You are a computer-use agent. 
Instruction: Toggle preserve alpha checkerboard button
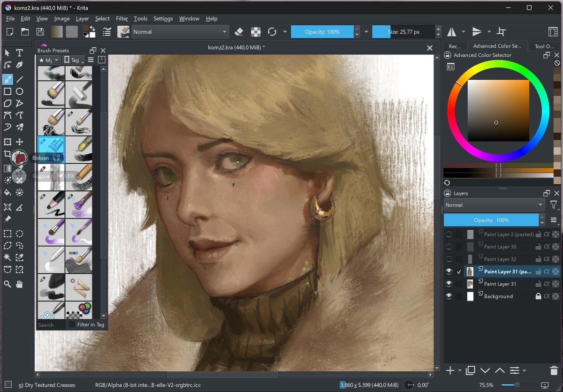256,32
